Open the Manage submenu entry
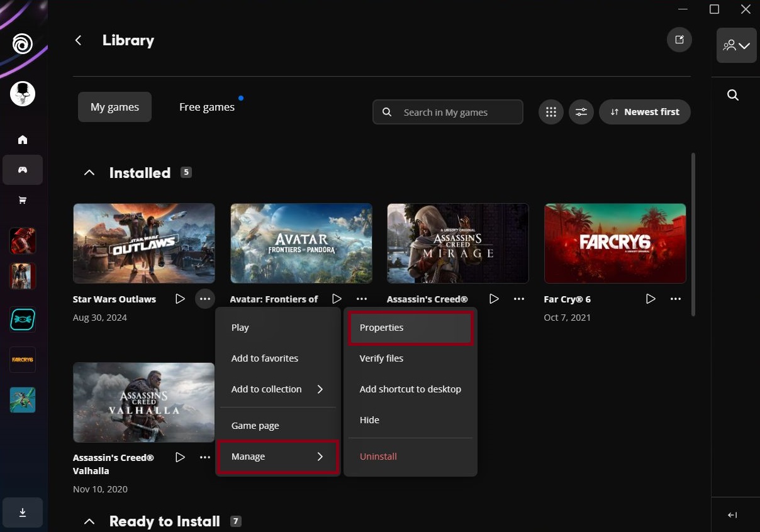Viewport: 760px width, 532px height. coord(277,457)
